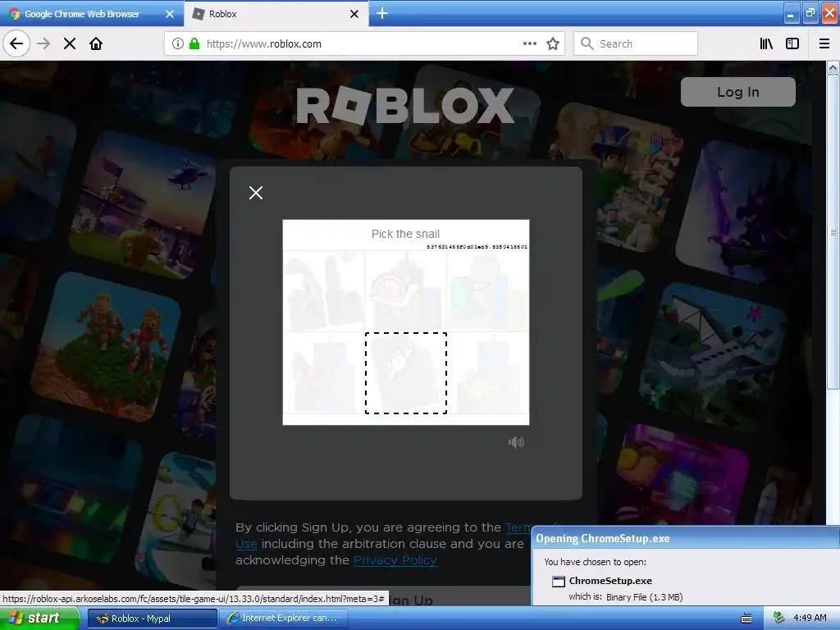Screen dimensions: 840x630
Task: Select ChromeSetup.exe file name in dialog
Action: coord(610,581)
